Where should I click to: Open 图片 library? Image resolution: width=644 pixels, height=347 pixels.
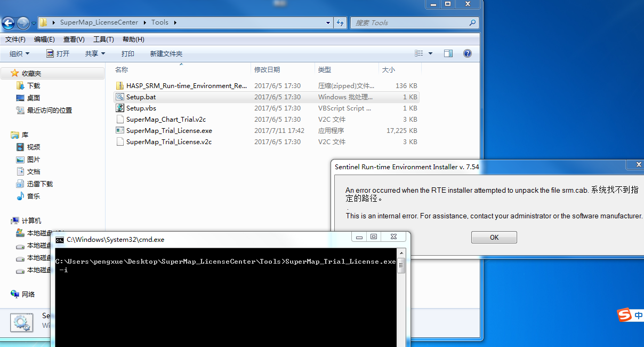pyautogui.click(x=34, y=159)
